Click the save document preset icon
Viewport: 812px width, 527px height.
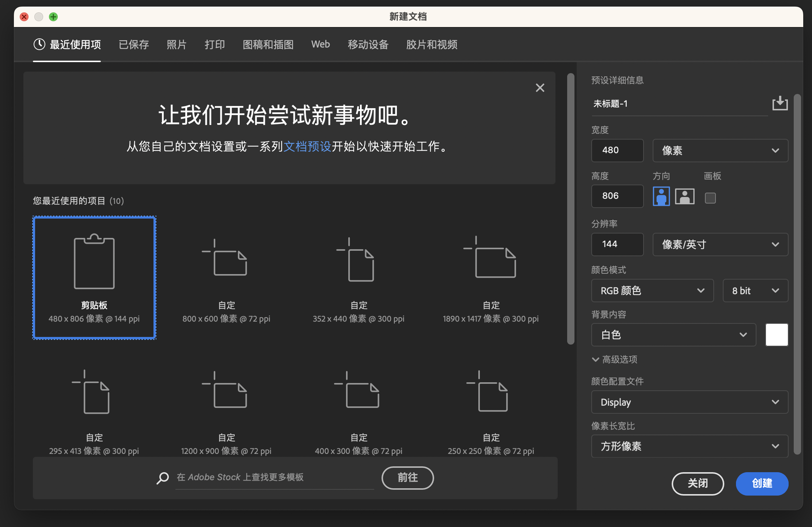(x=779, y=103)
